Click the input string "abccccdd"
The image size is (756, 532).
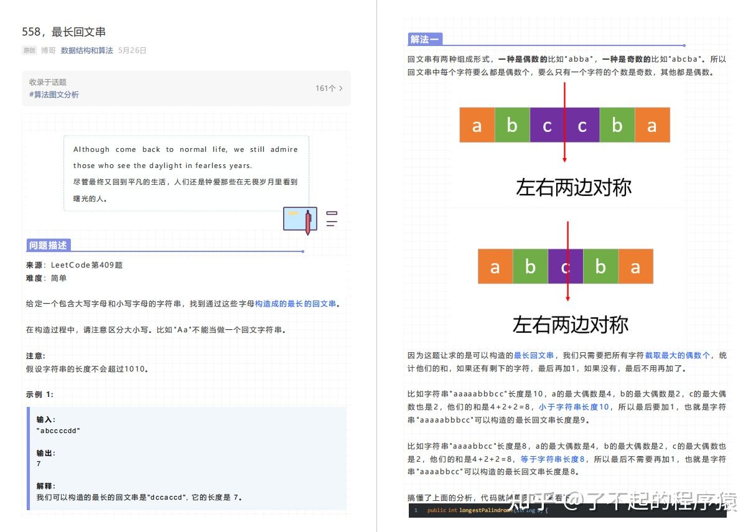[58, 431]
